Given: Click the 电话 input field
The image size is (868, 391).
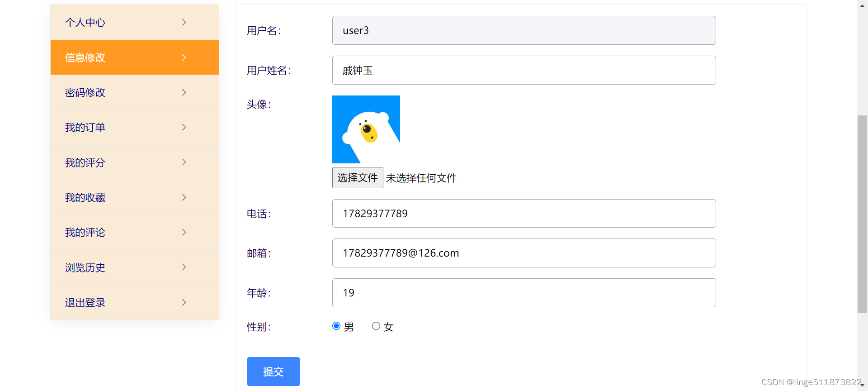Looking at the screenshot, I should pos(524,213).
